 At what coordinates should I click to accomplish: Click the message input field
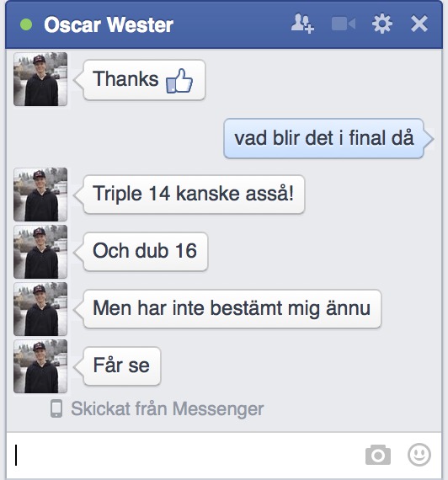[x=184, y=455]
